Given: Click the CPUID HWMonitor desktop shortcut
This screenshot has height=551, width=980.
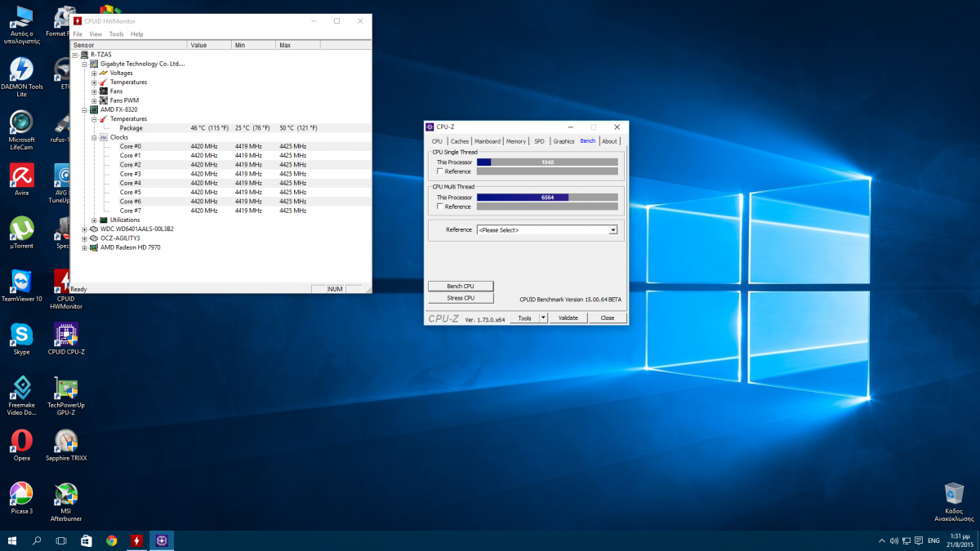Looking at the screenshot, I should coord(65,290).
